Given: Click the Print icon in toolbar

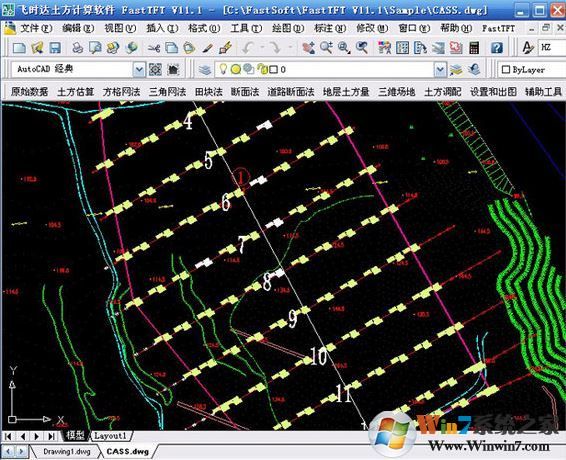Looking at the screenshot, I should (77, 48).
